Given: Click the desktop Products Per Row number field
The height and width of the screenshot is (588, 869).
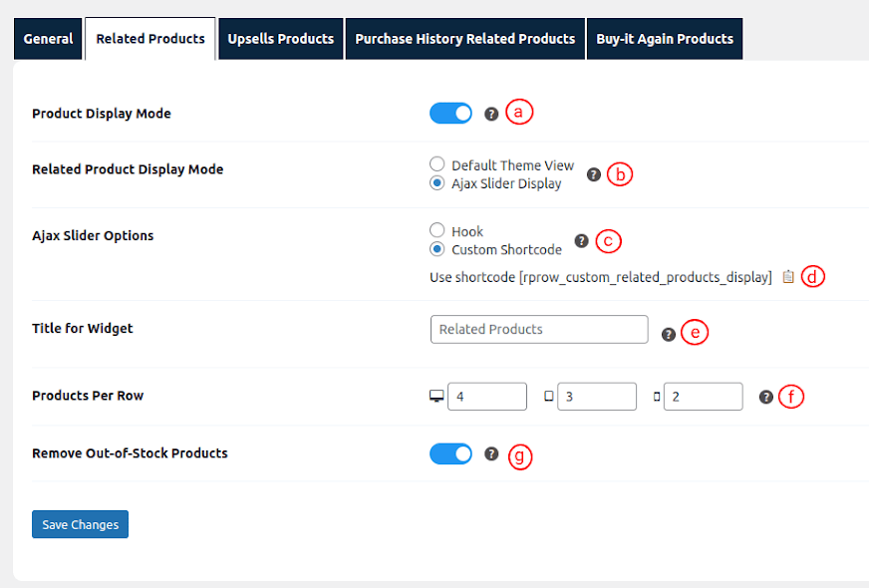Looking at the screenshot, I should (486, 396).
